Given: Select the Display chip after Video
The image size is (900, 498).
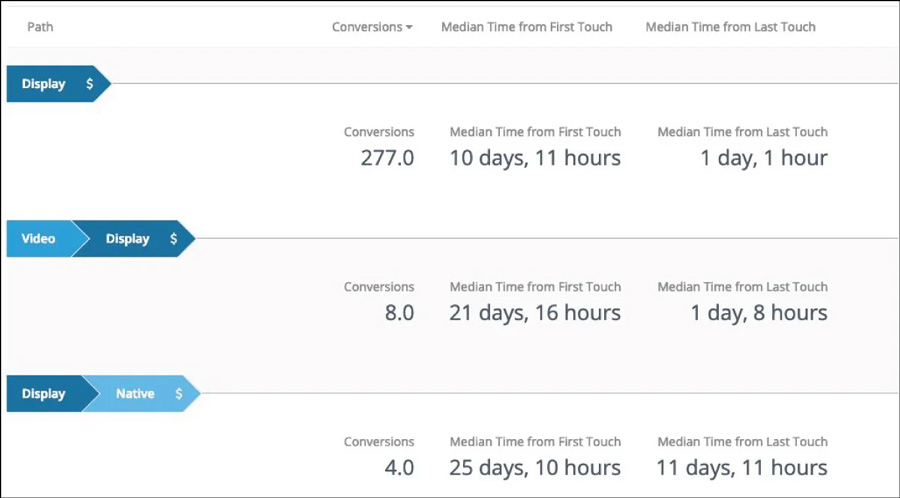Looking at the screenshot, I should click(127, 239).
